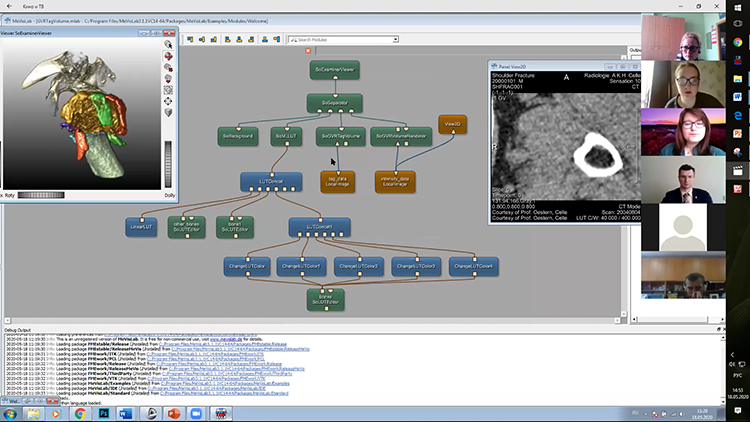750x422 pixels.
Task: Select the SoSeparator module node
Action: (x=335, y=103)
